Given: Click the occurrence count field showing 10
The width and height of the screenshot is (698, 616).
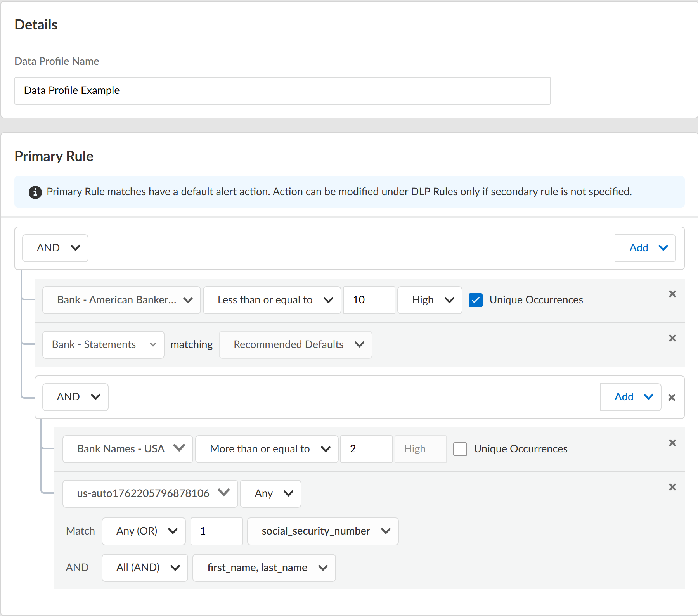Looking at the screenshot, I should point(369,300).
